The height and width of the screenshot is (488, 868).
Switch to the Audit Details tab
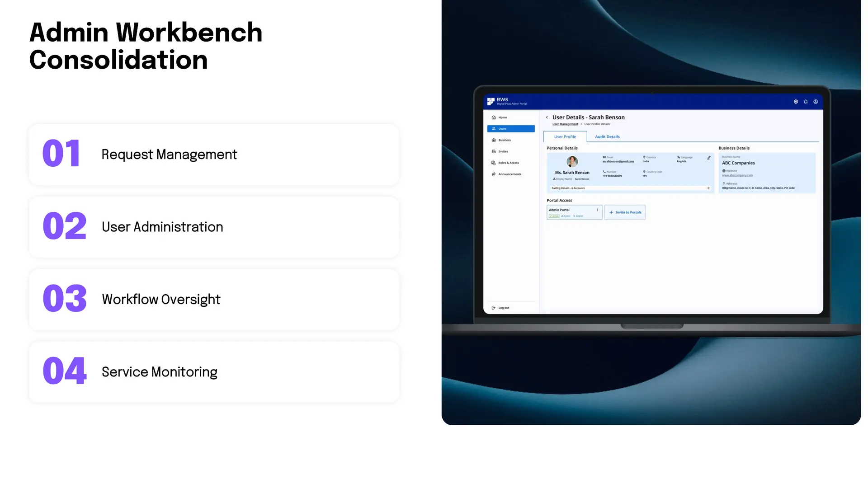click(607, 137)
